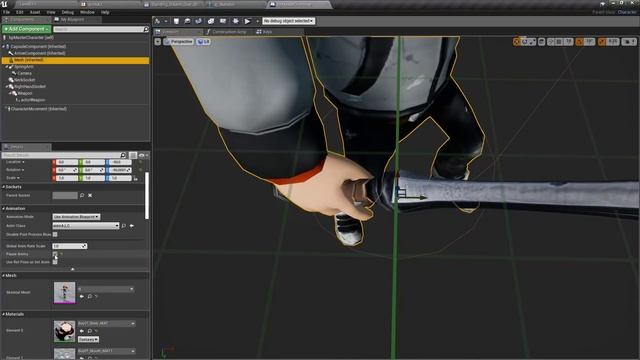This screenshot has width=640, height=360.
Task: Click the Details property matrix grid icon
Action: pyautogui.click(x=133, y=156)
